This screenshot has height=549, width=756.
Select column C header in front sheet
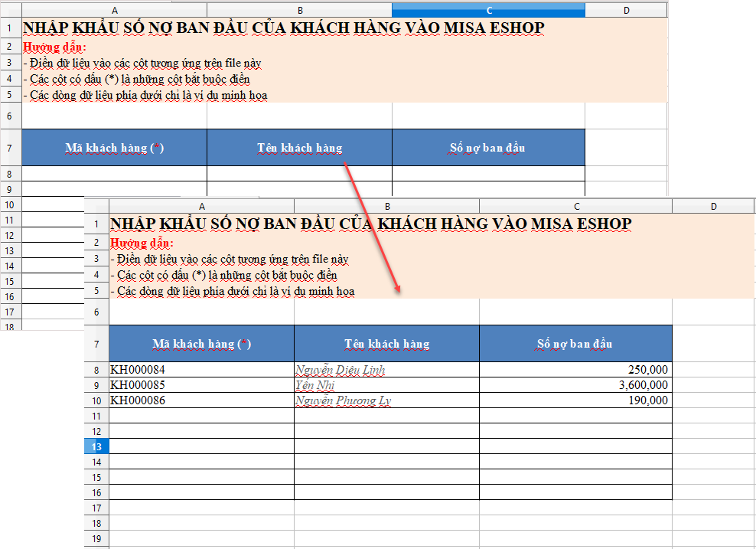click(x=575, y=206)
